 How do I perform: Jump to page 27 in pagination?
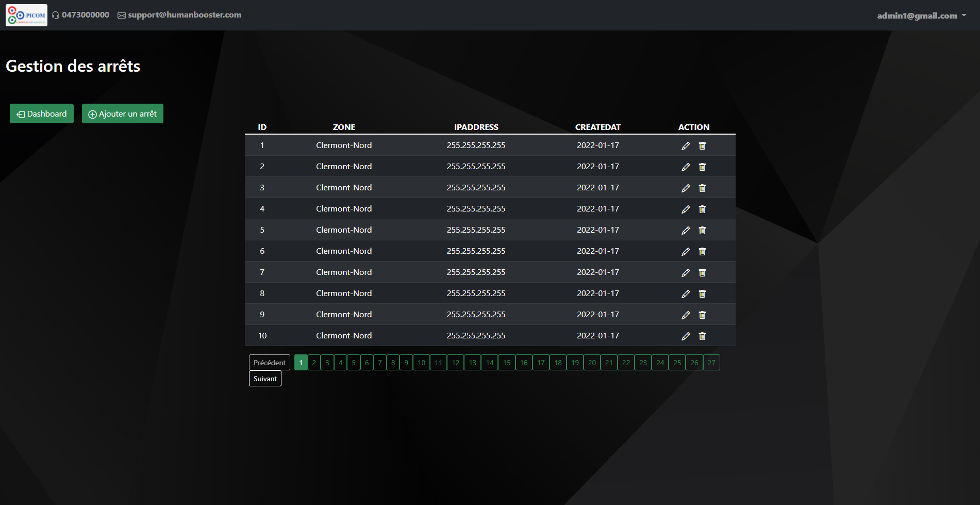711,363
